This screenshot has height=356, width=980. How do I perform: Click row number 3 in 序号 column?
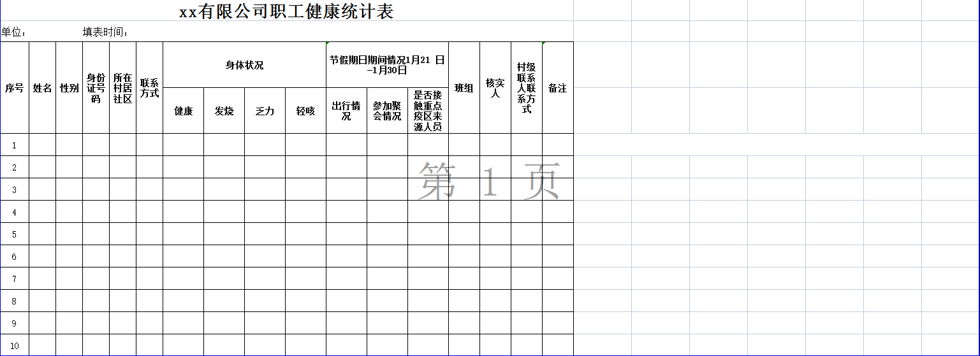[x=15, y=189]
